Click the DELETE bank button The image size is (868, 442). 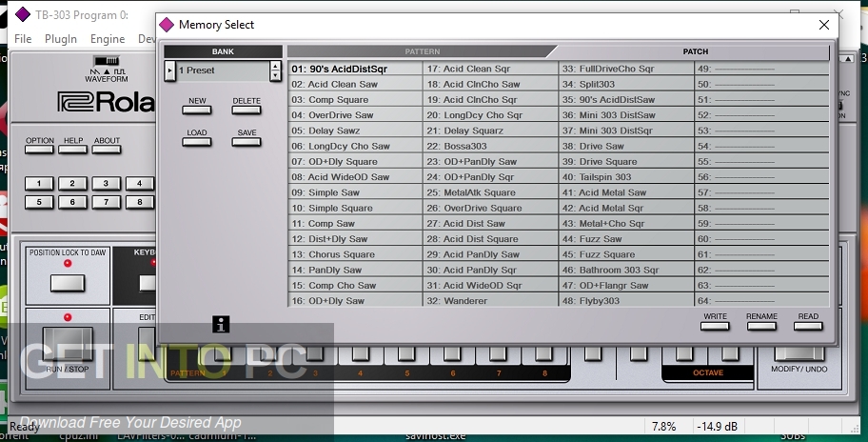247,110
